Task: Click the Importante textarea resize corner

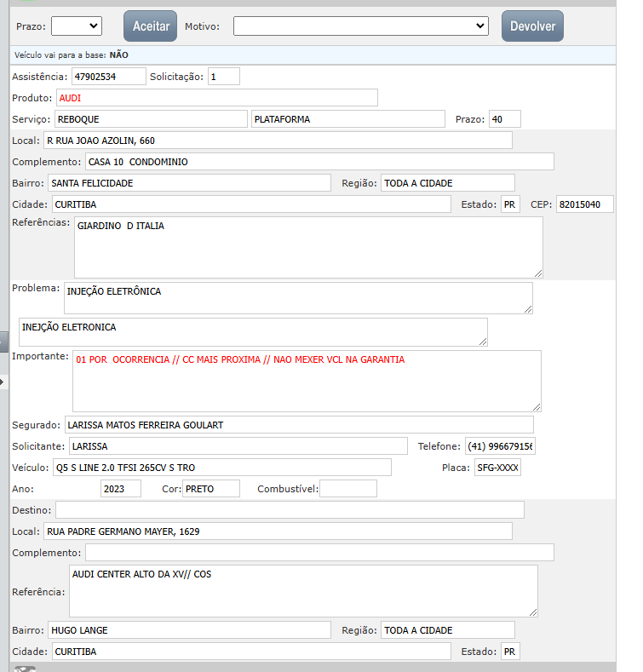Action: [x=536, y=407]
